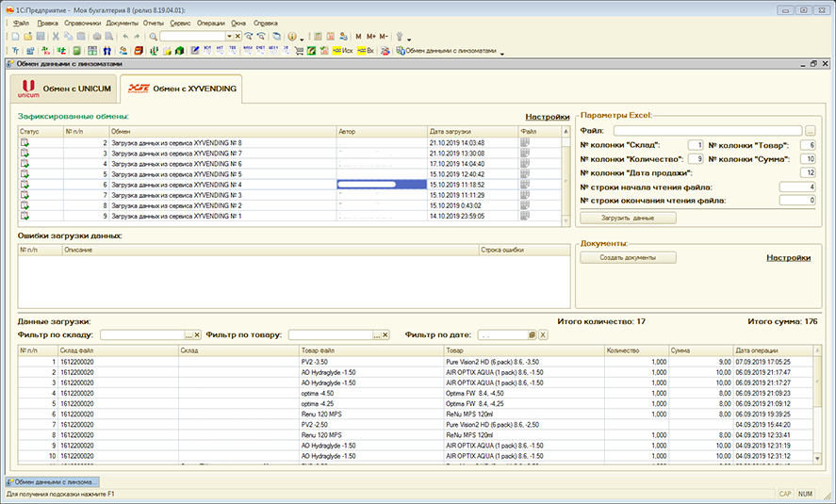Screen dimensions: 836x504
Task: Open the ellipsis selector for товар filter
Action: (376, 334)
